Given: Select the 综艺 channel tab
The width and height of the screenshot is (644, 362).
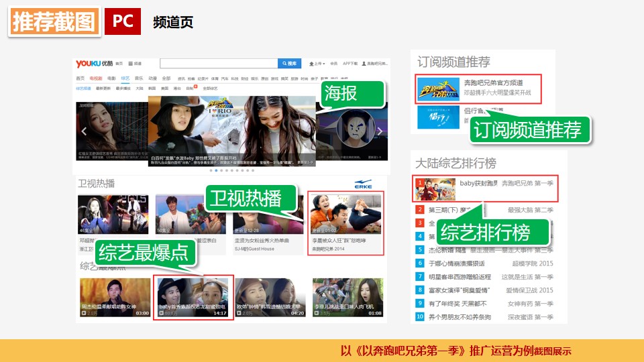Looking at the screenshot, I should (125, 78).
